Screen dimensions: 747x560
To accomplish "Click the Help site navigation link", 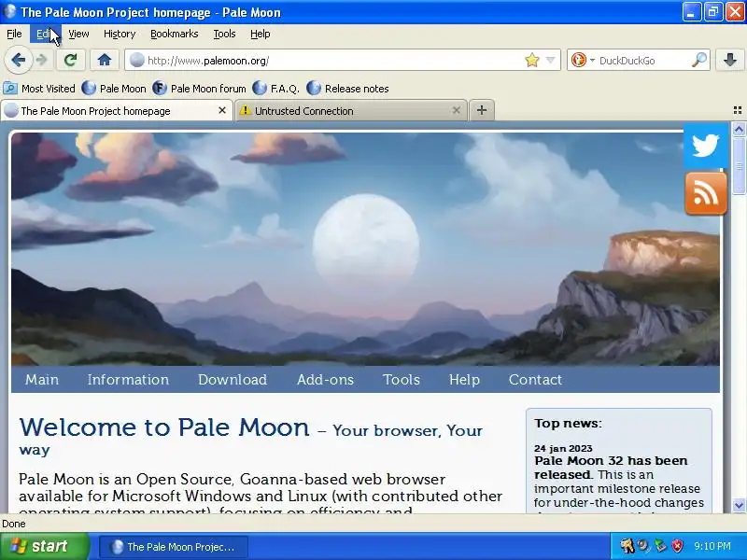I will (464, 380).
